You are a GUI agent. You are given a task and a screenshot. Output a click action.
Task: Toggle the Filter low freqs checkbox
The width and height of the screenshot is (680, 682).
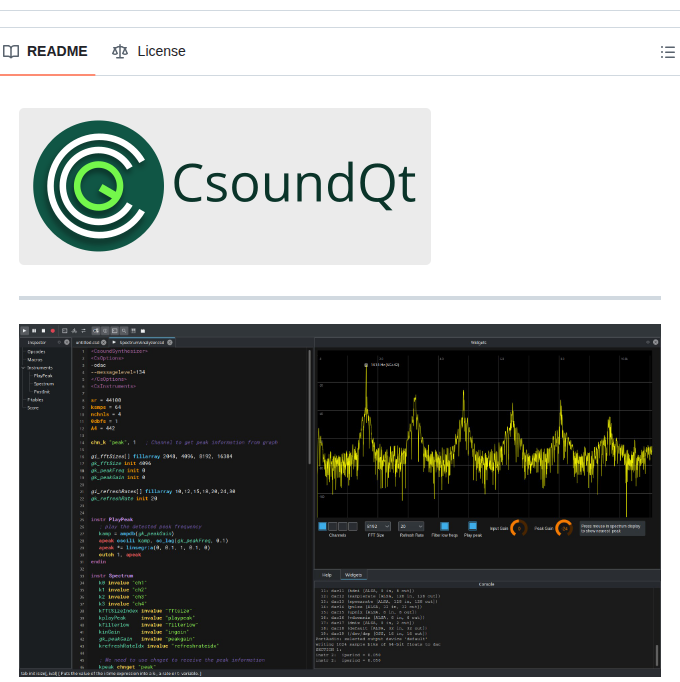(x=444, y=526)
